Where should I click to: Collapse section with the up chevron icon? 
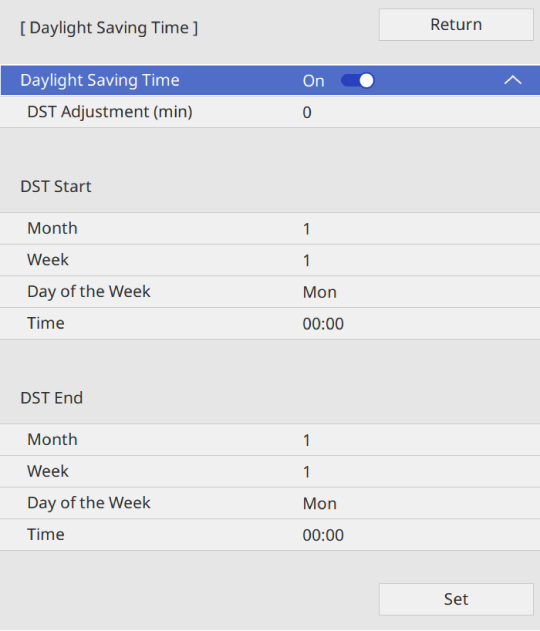tap(513, 80)
